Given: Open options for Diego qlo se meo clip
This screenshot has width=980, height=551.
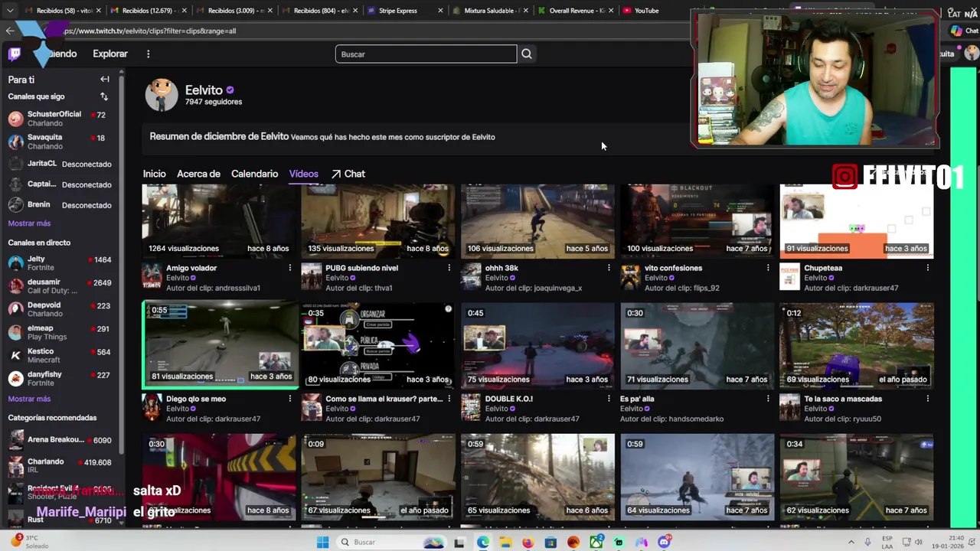Looking at the screenshot, I should click(x=289, y=399).
